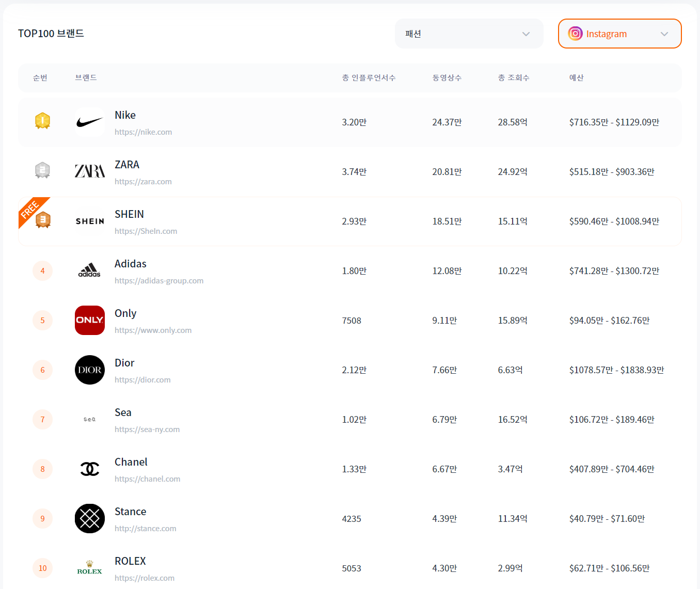Click the Rolex crown logo
This screenshot has height=589, width=700.
[x=90, y=568]
